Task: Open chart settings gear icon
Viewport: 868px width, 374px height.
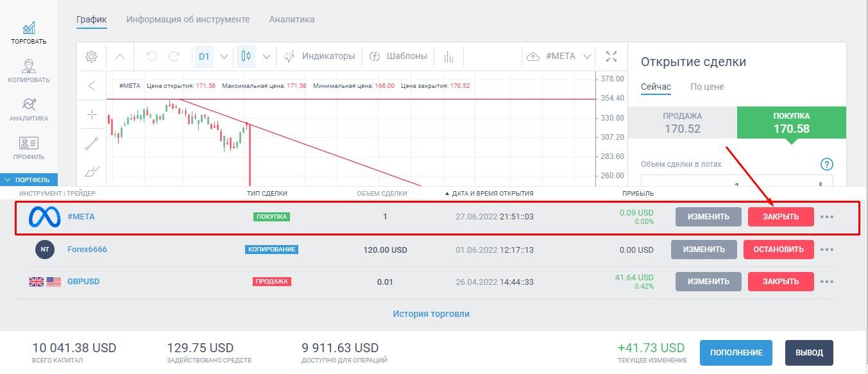Action: pos(91,56)
